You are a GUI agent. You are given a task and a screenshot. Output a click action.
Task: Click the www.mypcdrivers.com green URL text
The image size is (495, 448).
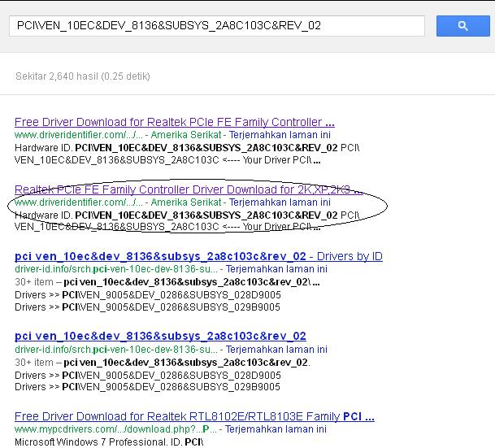(x=115, y=429)
